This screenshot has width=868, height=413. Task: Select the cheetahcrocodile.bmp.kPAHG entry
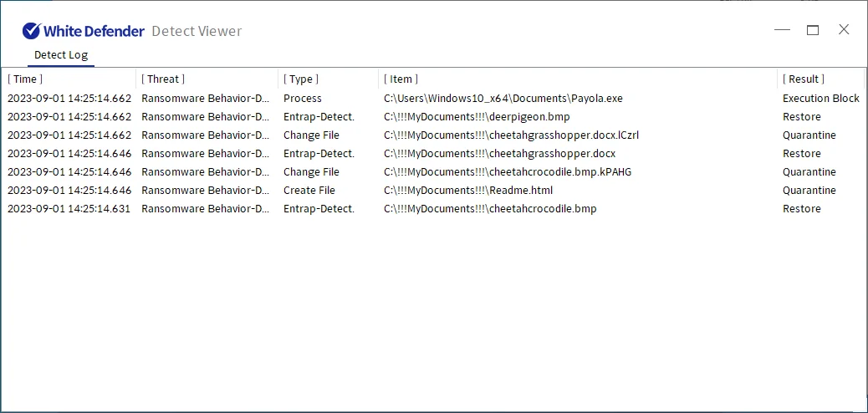click(x=506, y=172)
